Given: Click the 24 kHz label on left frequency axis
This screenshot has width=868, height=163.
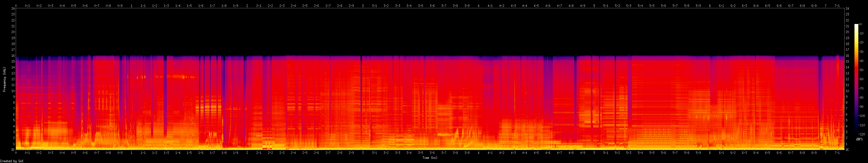Looking at the screenshot, I should [13, 9].
